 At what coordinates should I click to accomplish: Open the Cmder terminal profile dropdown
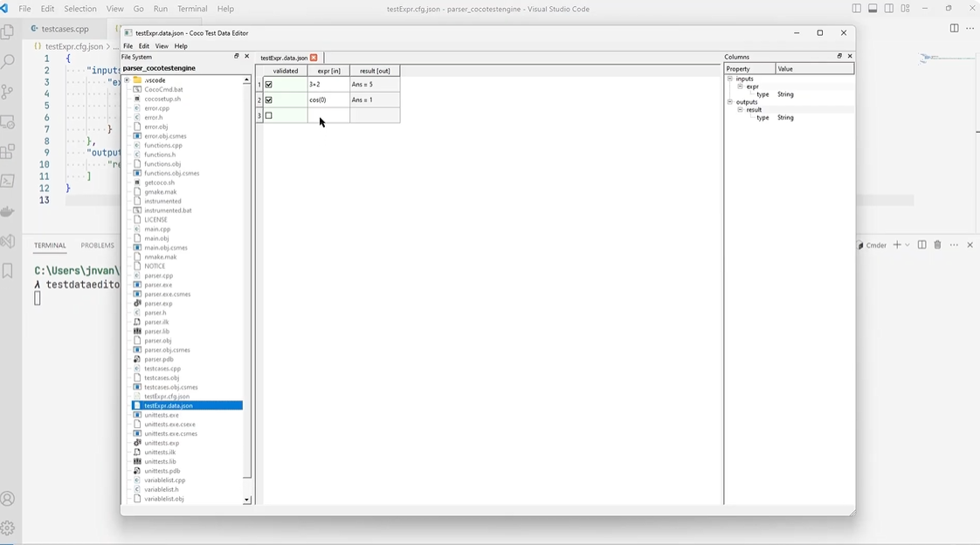click(x=908, y=245)
